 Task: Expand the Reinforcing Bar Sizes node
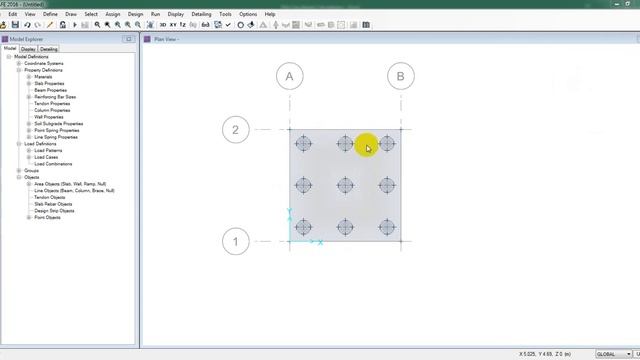[x=29, y=97]
